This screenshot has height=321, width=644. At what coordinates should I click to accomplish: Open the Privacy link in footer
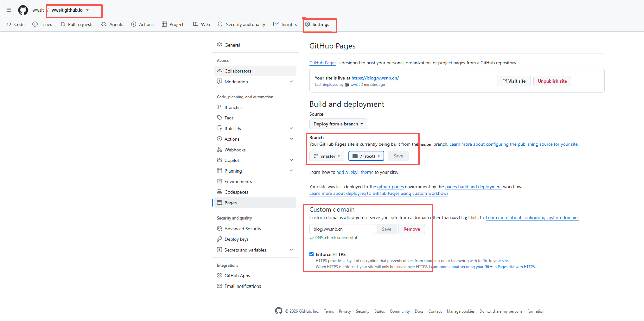point(345,311)
